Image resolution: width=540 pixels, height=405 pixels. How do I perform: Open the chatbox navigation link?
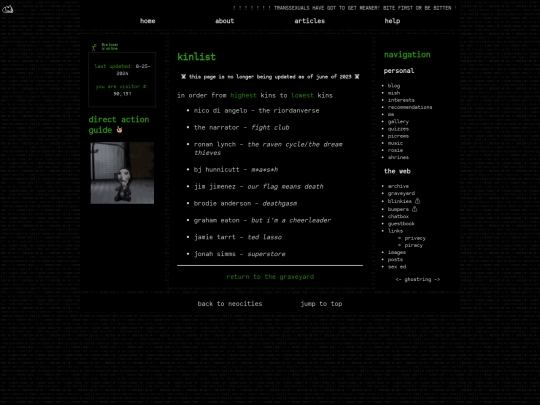(x=398, y=216)
